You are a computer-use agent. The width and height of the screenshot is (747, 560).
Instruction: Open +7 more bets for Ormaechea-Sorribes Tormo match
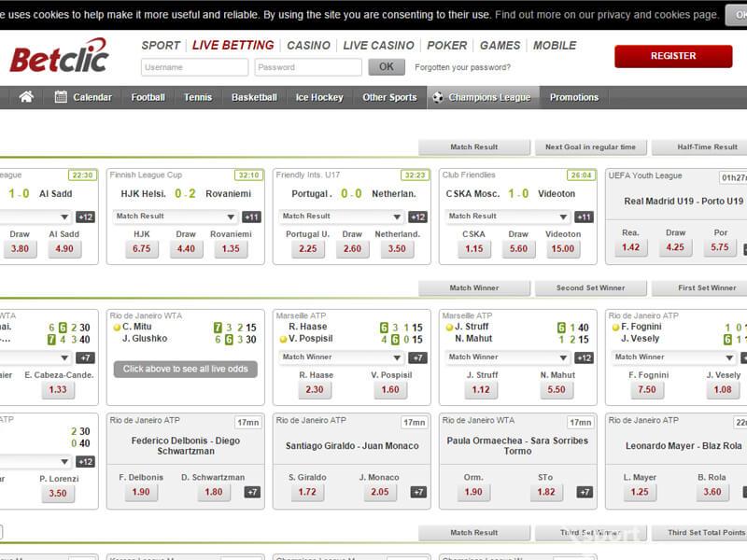click(x=585, y=492)
